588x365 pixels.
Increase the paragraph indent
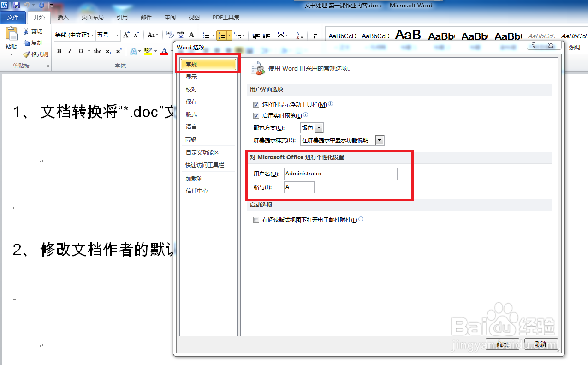267,35
